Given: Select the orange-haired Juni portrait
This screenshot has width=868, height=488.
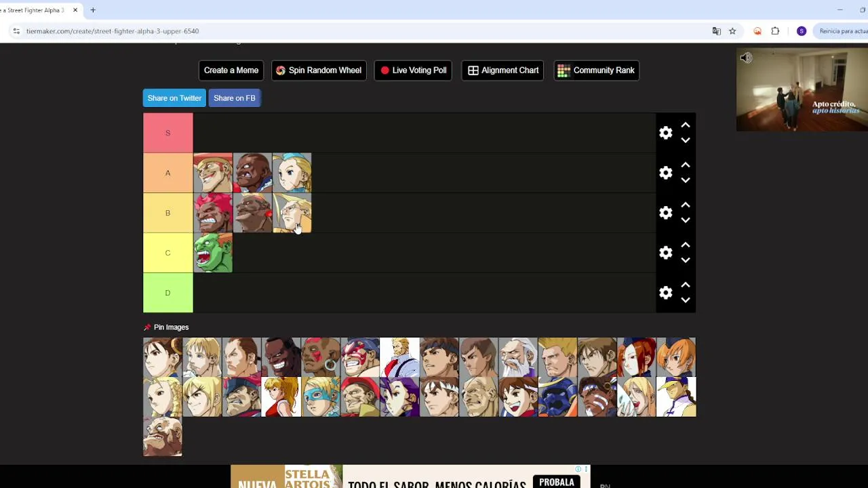Looking at the screenshot, I should point(676,357).
